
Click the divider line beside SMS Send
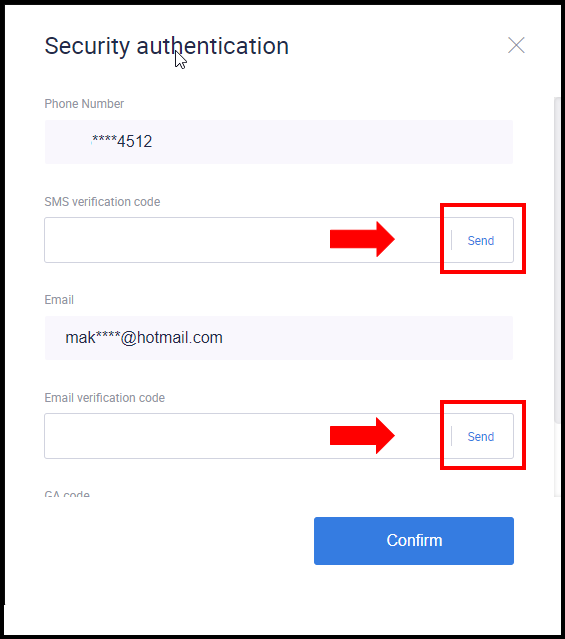[x=452, y=240]
